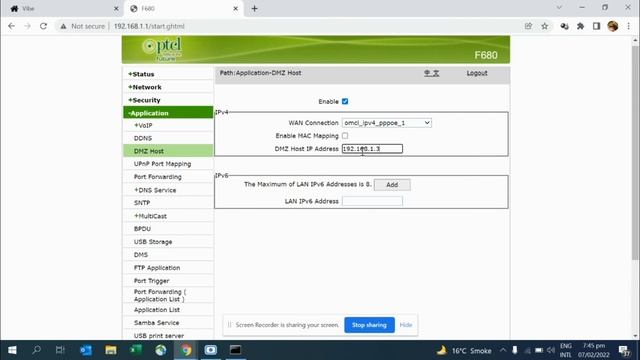Open FTP Application settings
Image resolution: width=640 pixels, height=360 pixels.
click(157, 268)
